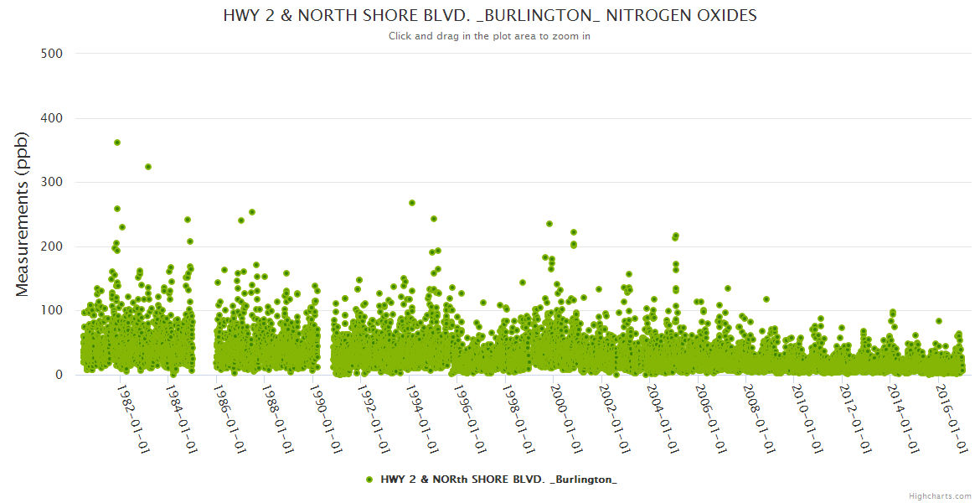Click the chart title text
Image resolution: width=980 pixels, height=503 pixels.
[490, 16]
